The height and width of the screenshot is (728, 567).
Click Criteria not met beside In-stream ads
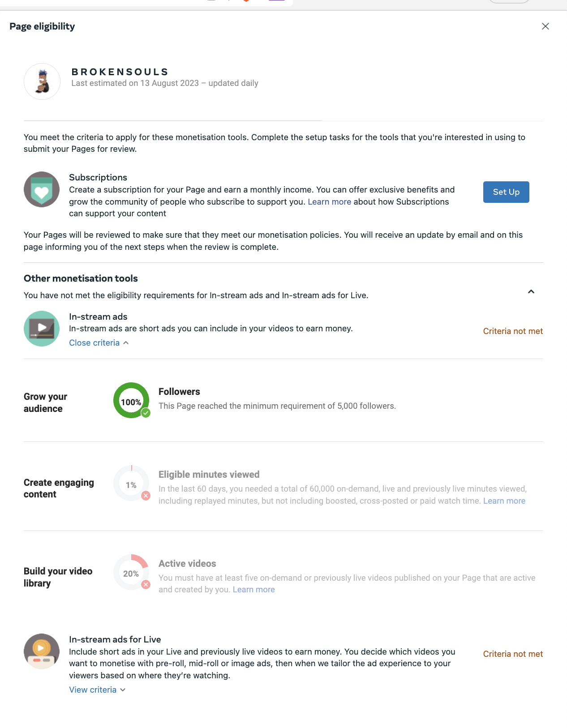513,331
